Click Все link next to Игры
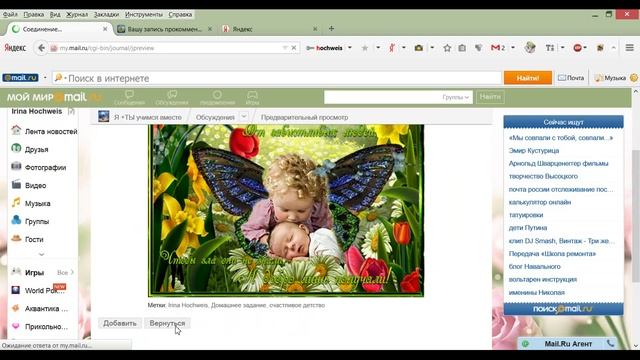640x360 pixels. tap(65, 272)
